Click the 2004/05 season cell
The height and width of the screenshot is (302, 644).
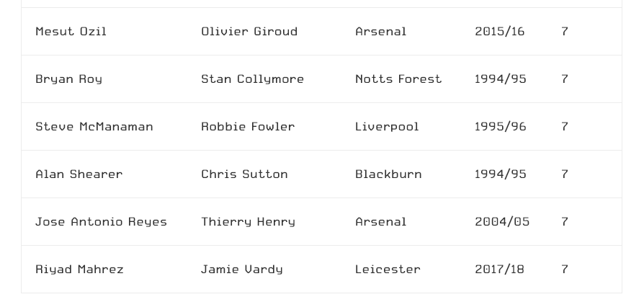(502, 222)
